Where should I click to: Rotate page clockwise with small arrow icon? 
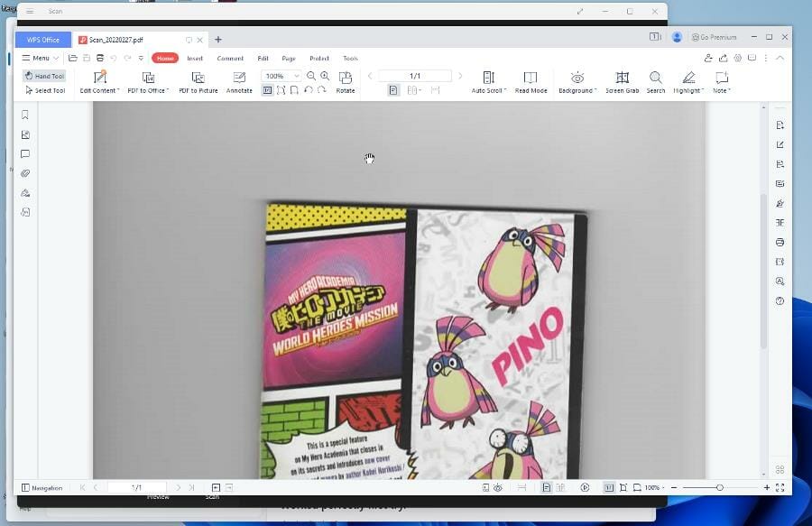tap(321, 90)
